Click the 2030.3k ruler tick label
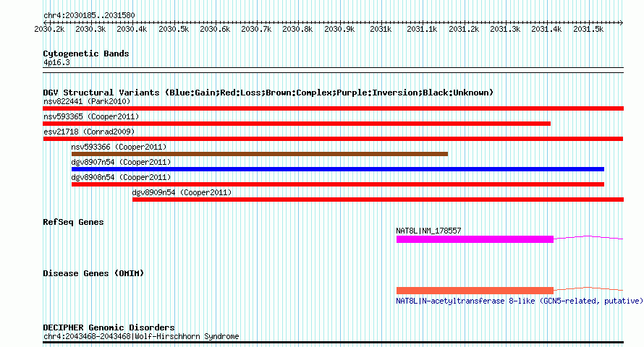The image size is (644, 347). click(x=90, y=29)
